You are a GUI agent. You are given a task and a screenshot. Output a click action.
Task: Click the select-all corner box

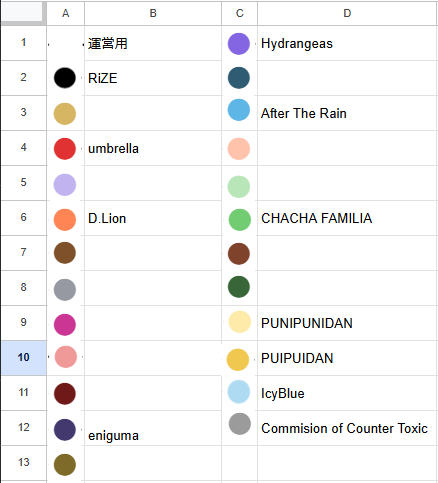(x=23, y=13)
